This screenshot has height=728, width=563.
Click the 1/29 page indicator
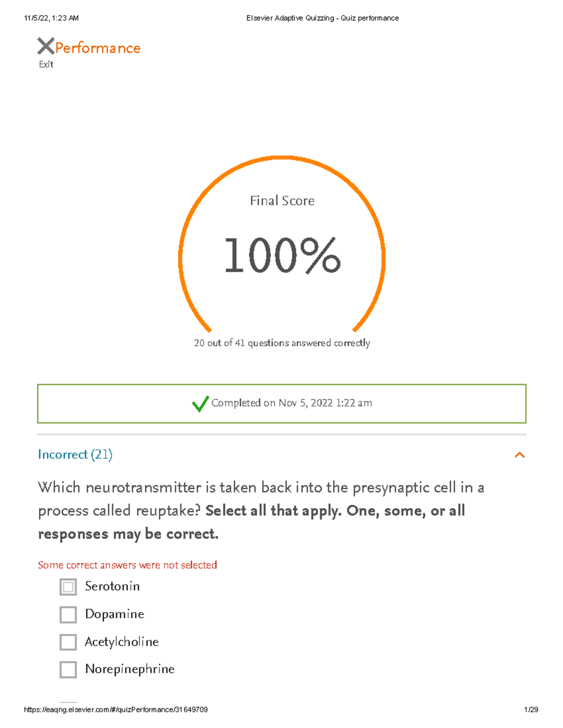pyautogui.click(x=529, y=709)
